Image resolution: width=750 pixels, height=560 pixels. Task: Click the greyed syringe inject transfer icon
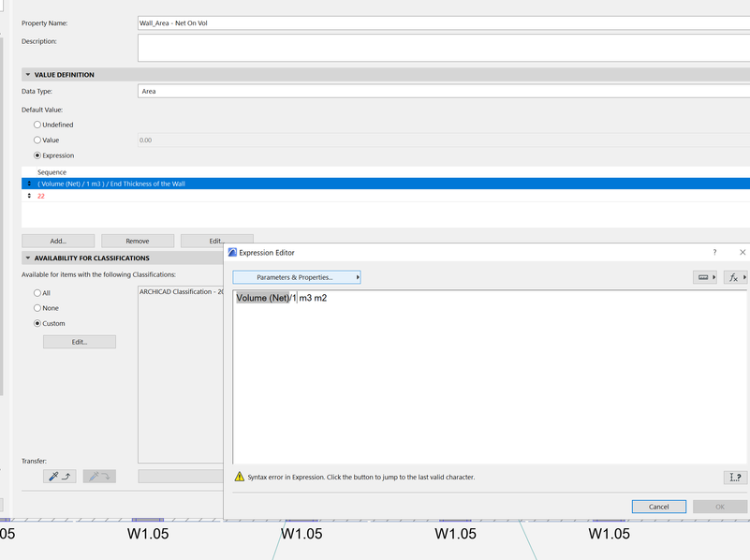click(99, 477)
